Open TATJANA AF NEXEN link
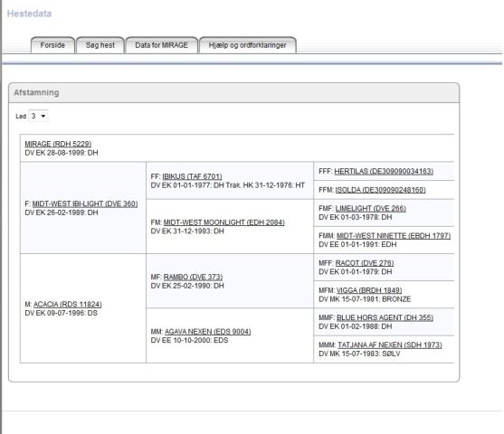 click(x=390, y=345)
